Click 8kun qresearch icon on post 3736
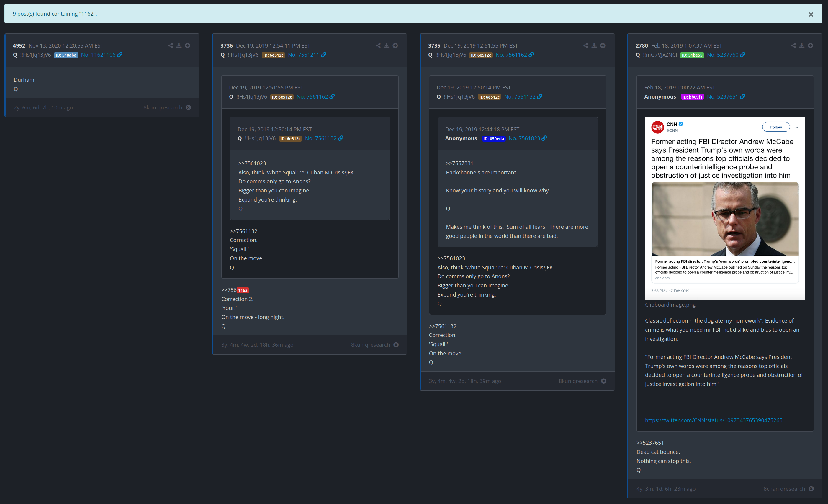Image resolution: width=828 pixels, height=504 pixels. pyautogui.click(x=396, y=345)
